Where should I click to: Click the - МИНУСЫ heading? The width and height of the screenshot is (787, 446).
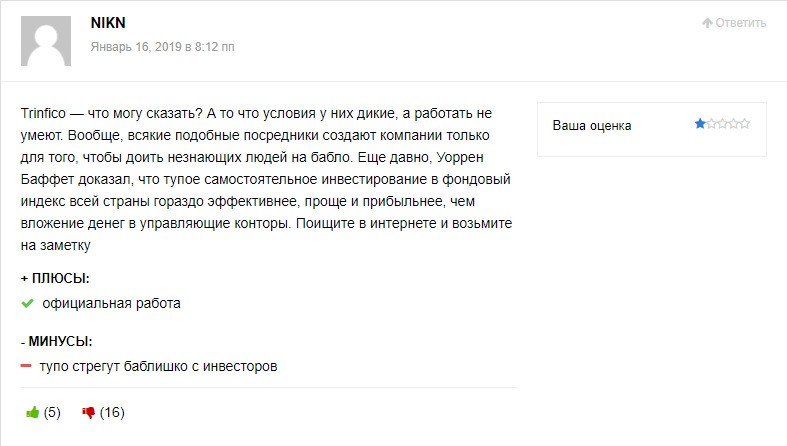tap(56, 341)
